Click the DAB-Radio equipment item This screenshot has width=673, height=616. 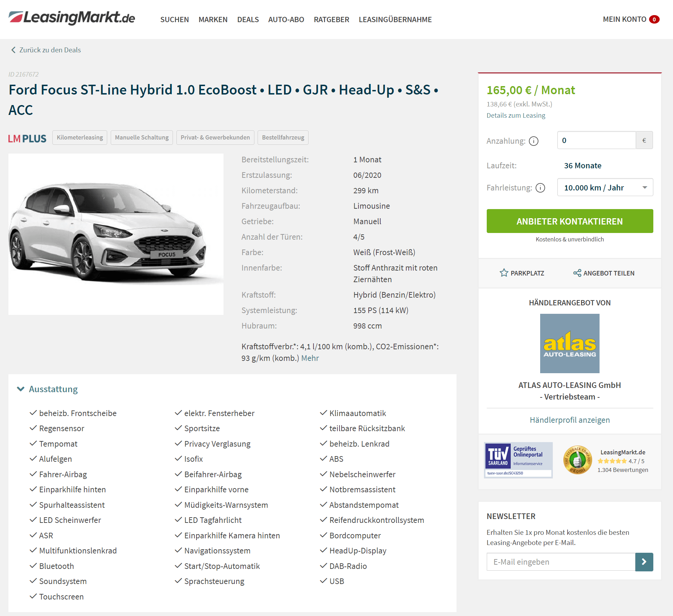[348, 566]
